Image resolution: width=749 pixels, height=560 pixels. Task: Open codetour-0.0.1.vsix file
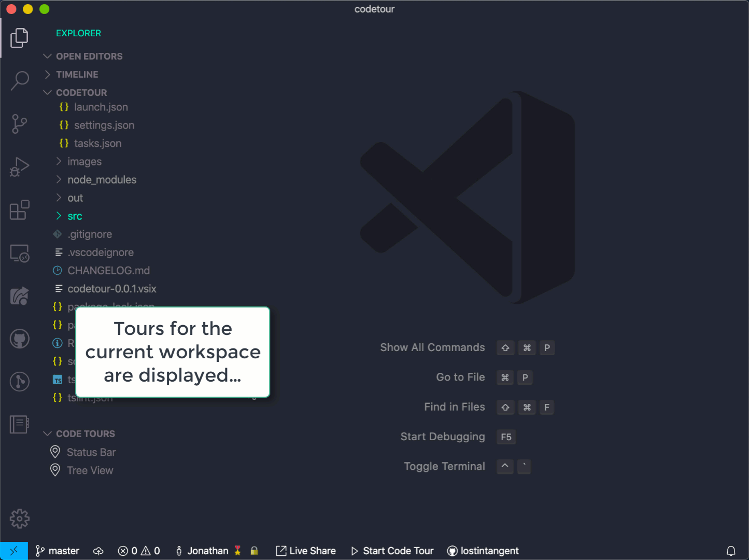112,289
